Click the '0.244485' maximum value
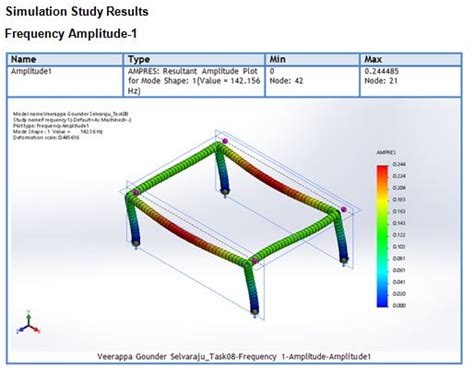This screenshot has width=474, height=375. click(x=381, y=71)
